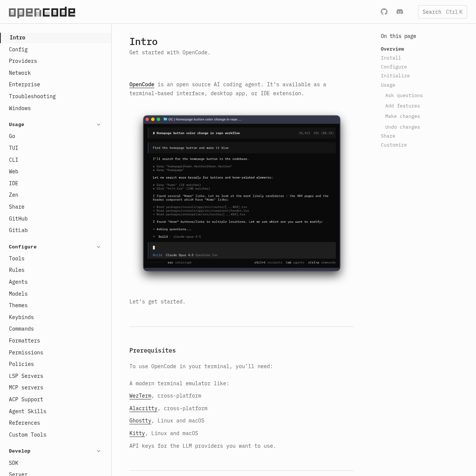Screen dimensions: 476x476
Task: Open the ACP Support sidebar page
Action: coord(26,399)
